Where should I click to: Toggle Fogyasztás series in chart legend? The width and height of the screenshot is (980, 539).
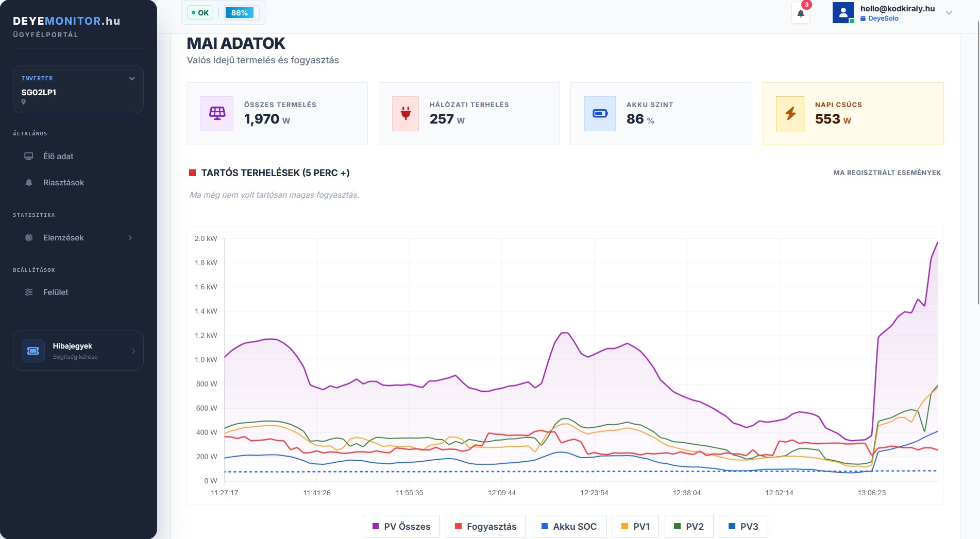coord(485,526)
